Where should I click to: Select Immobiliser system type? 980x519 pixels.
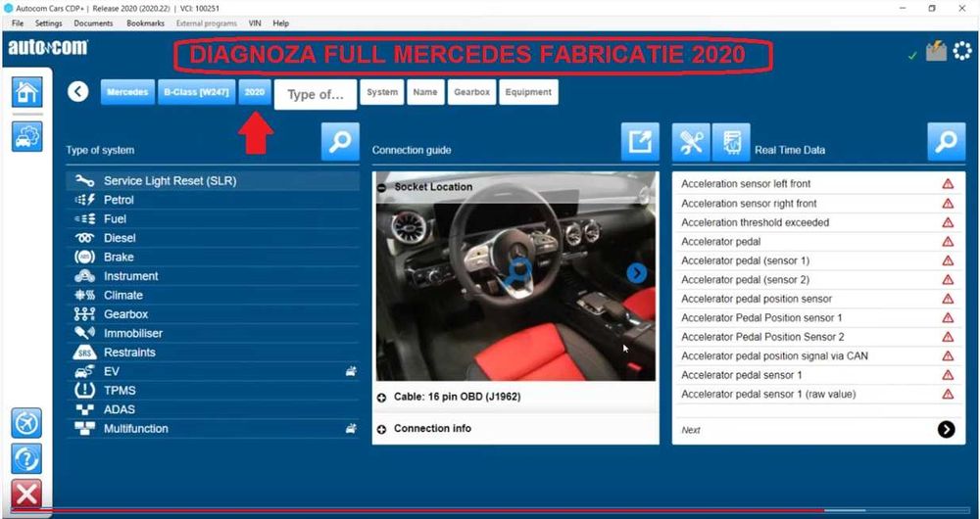pyautogui.click(x=213, y=334)
